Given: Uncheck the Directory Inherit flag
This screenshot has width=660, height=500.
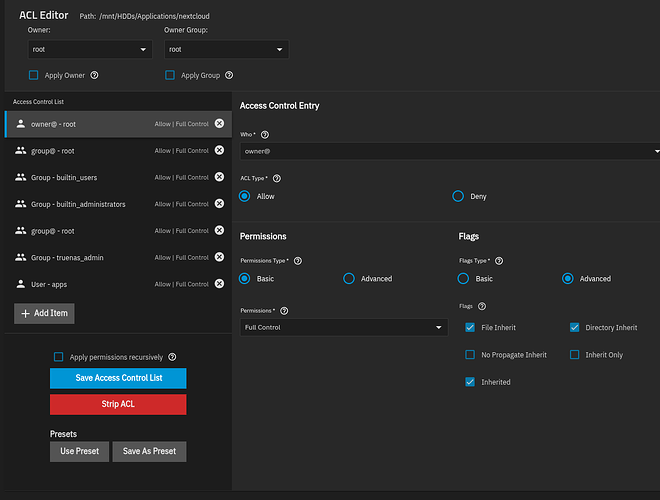Looking at the screenshot, I should 575,327.
